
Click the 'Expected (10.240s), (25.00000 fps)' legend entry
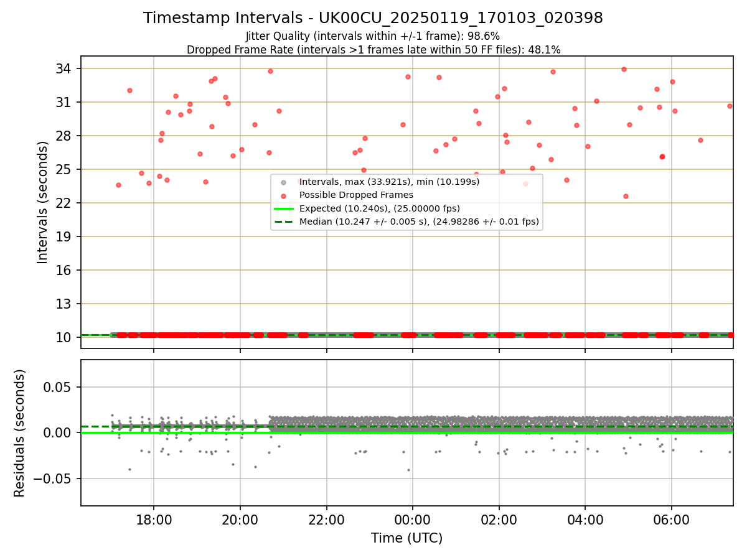point(378,208)
